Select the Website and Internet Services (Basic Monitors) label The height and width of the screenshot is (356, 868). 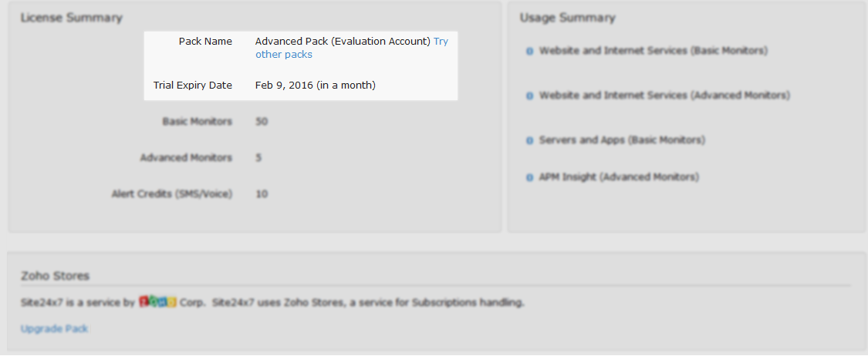[x=654, y=51]
